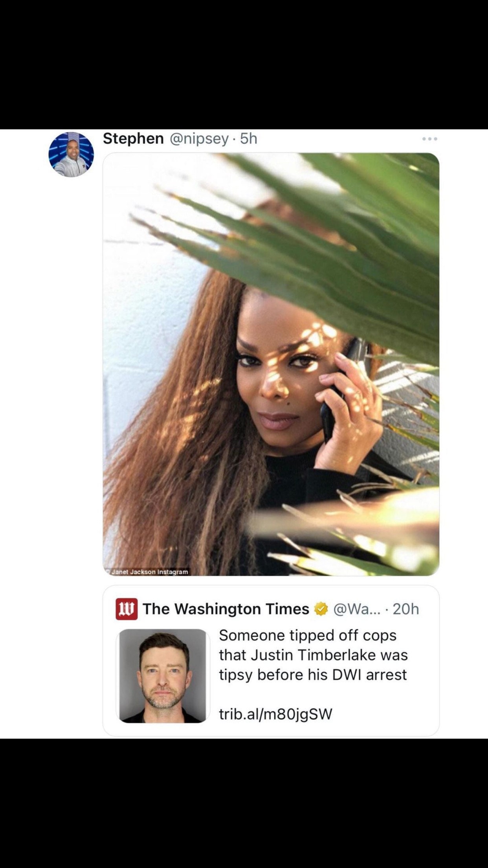Open the truncated @Wa... handle
The width and height of the screenshot is (488, 868).
coord(357,609)
